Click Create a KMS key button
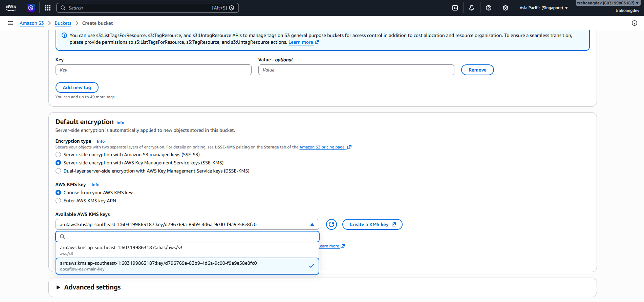Viewport: 644px width, 302px height. click(372, 224)
